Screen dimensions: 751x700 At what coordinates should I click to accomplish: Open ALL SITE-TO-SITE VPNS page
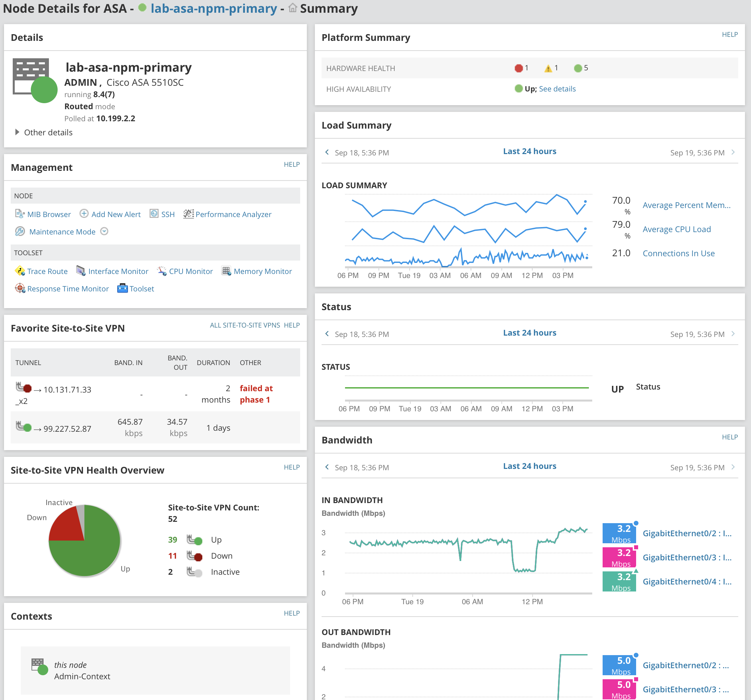tap(245, 325)
